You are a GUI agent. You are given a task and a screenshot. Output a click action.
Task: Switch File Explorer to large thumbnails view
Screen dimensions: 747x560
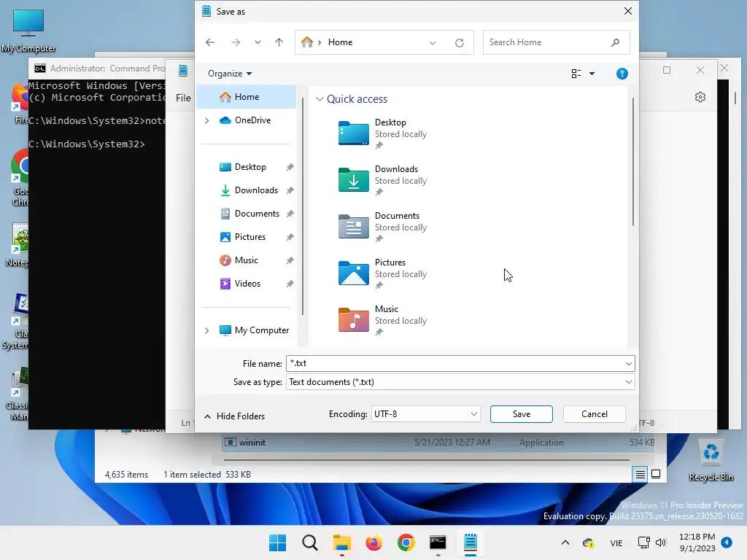click(656, 474)
